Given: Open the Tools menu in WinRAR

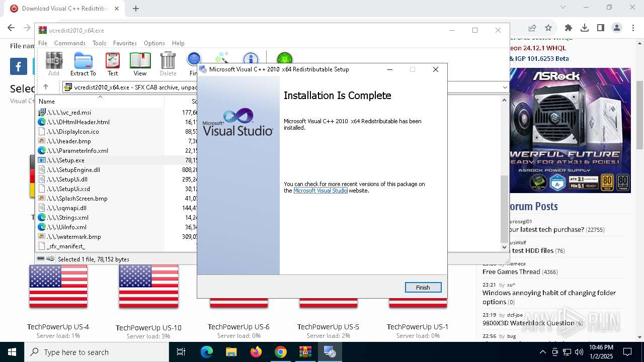Looking at the screenshot, I should 99,43.
